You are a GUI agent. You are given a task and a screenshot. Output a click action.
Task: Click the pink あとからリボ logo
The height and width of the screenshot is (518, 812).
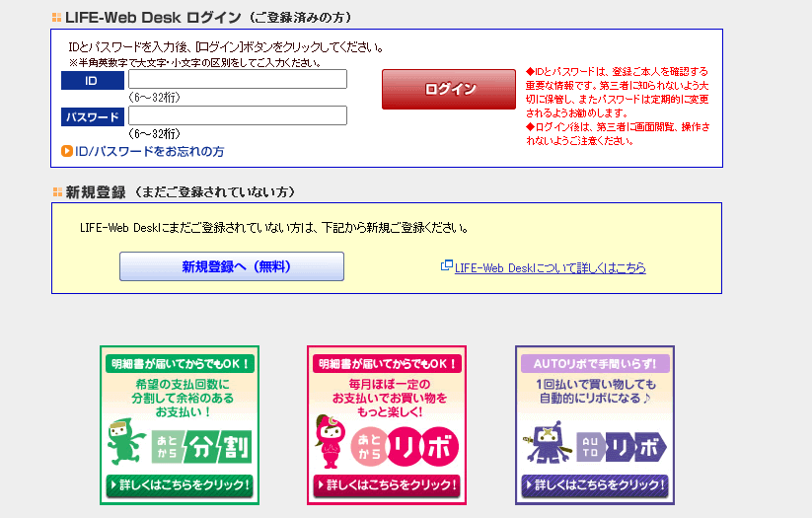pyautogui.click(x=405, y=447)
